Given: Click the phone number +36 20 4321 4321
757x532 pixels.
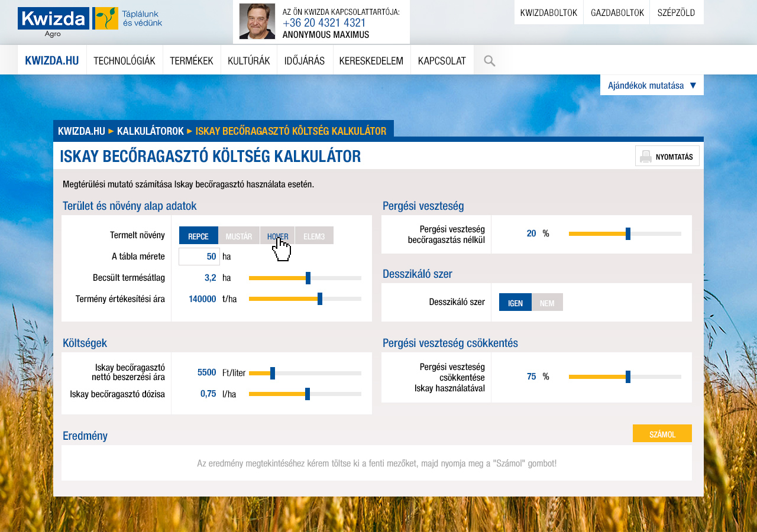Looking at the screenshot, I should pyautogui.click(x=324, y=23).
